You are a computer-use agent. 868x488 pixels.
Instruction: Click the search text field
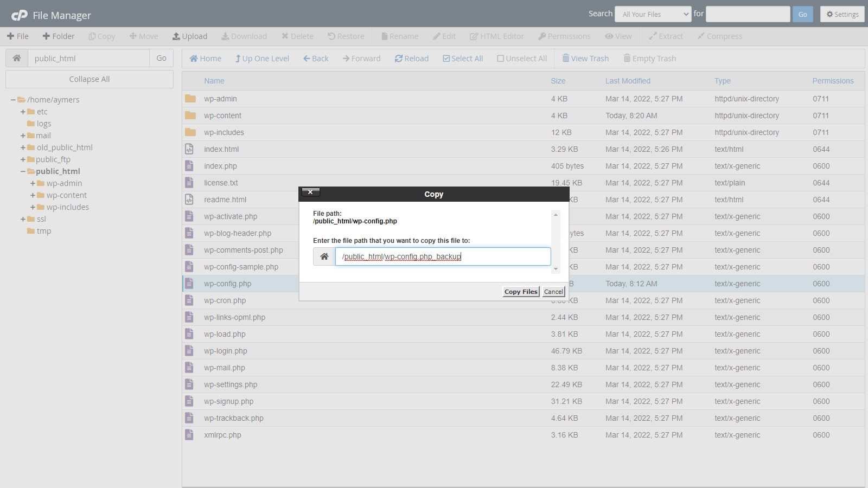[x=748, y=14]
